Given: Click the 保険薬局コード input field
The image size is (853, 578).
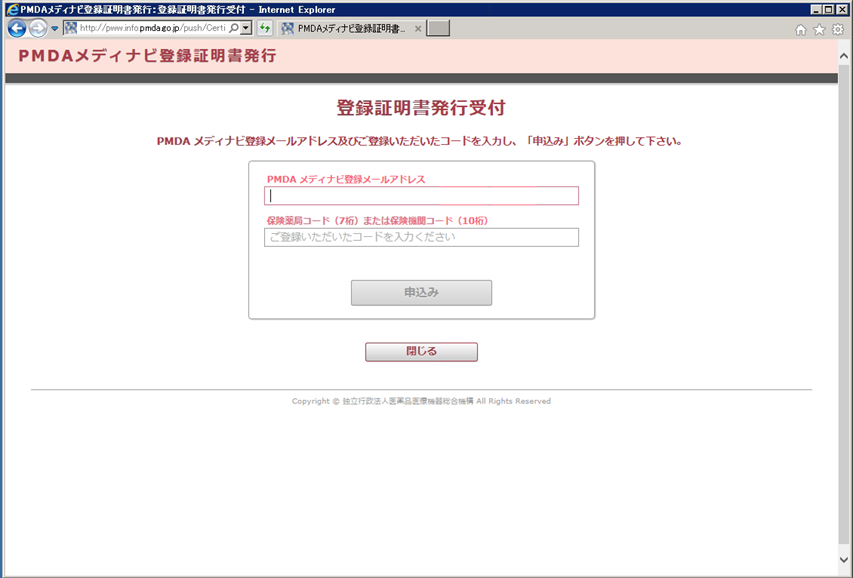Looking at the screenshot, I should click(421, 237).
